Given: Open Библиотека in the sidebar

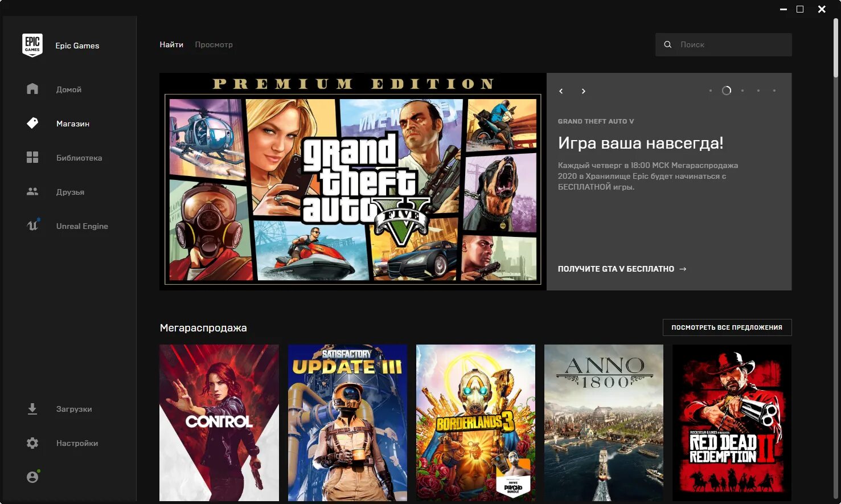Looking at the screenshot, I should click(x=79, y=158).
